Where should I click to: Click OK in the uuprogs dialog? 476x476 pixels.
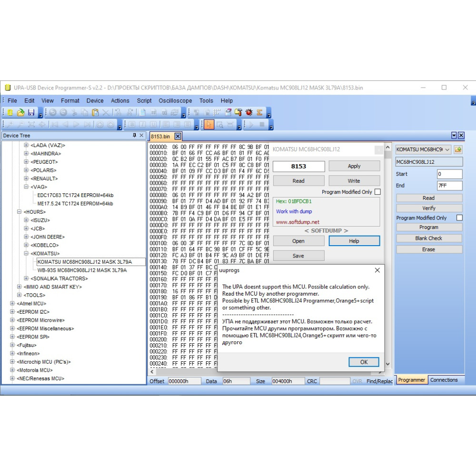pyautogui.click(x=364, y=362)
